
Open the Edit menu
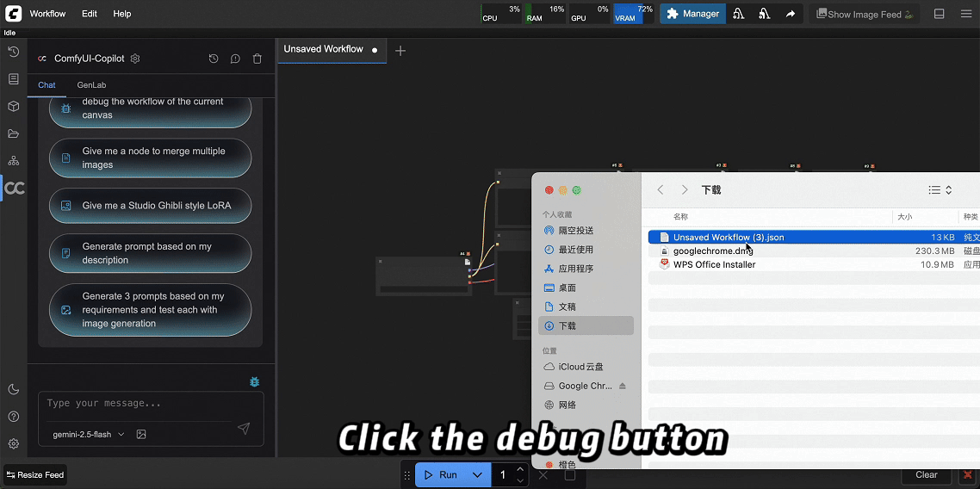tap(90, 14)
